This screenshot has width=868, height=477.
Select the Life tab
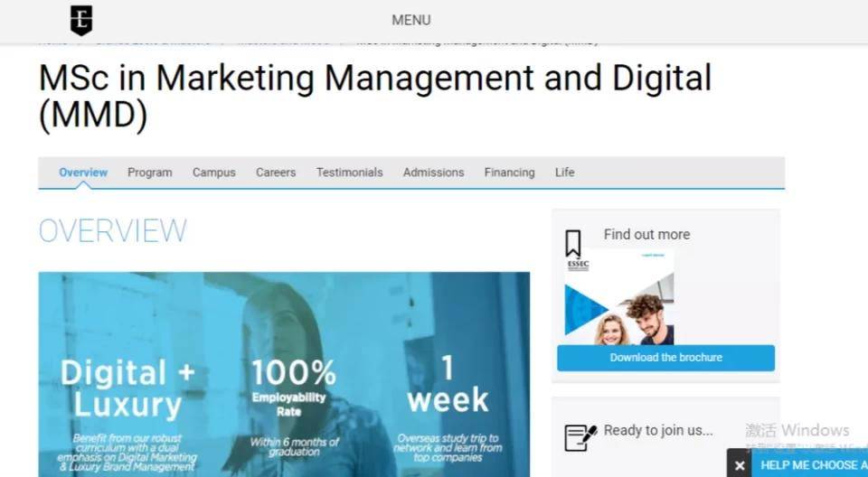[564, 172]
